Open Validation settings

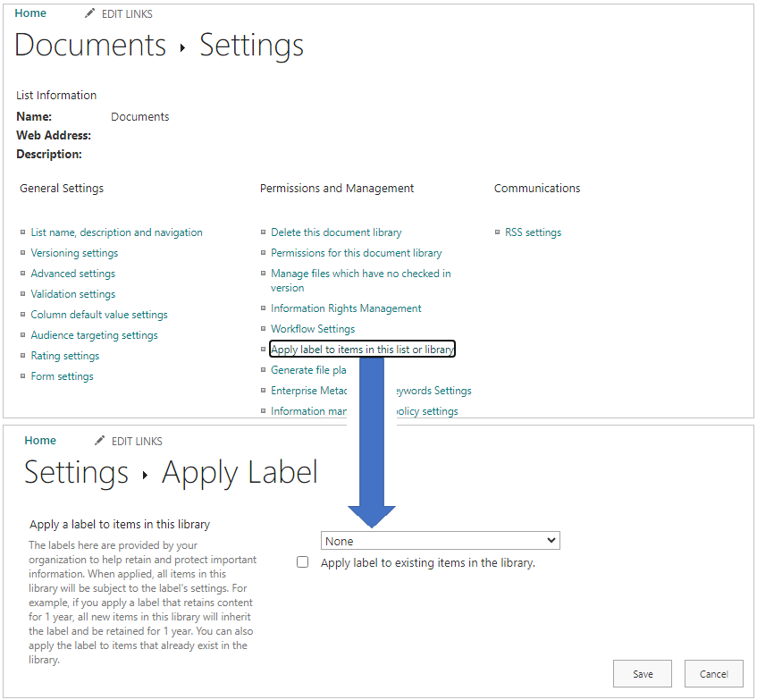pyautogui.click(x=72, y=293)
